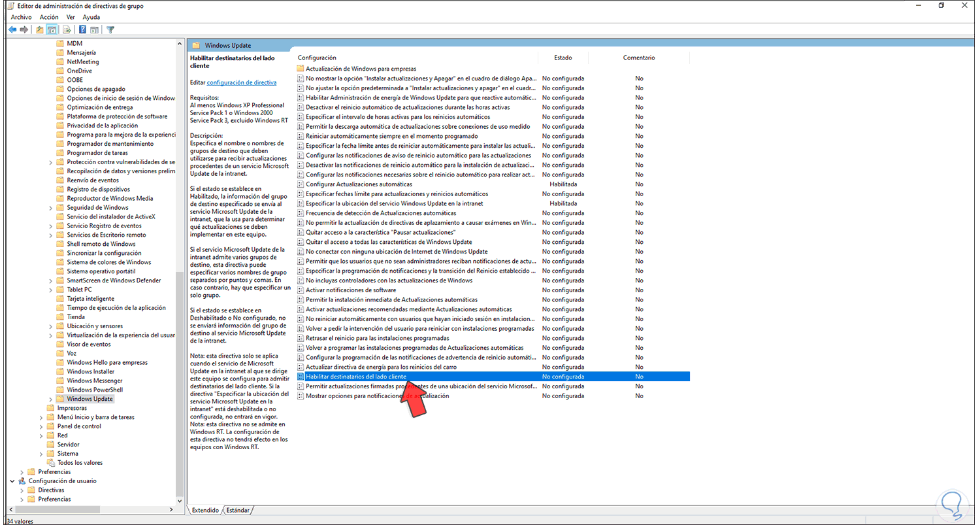
Task: Click the folder icon of 'Actualización de Windows para empresas'
Action: [x=301, y=69]
